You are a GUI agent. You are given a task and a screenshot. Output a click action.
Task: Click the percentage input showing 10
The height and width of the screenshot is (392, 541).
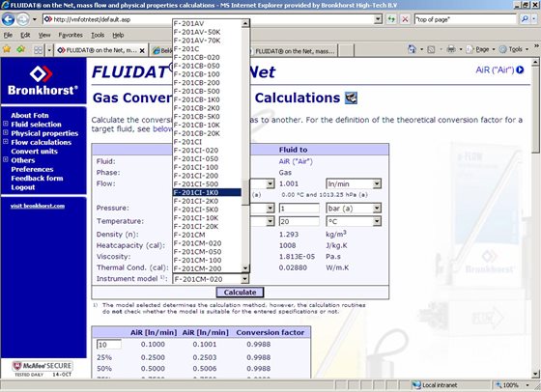pyautogui.click(x=109, y=345)
